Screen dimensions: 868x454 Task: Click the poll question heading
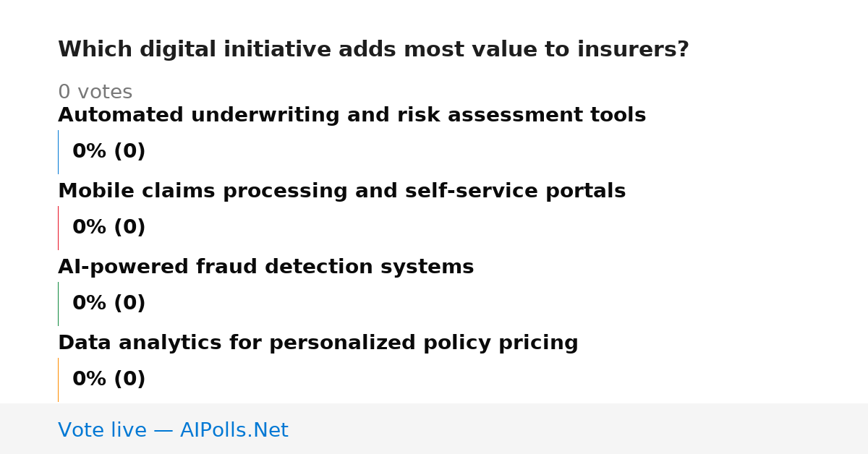pyautogui.click(x=373, y=50)
